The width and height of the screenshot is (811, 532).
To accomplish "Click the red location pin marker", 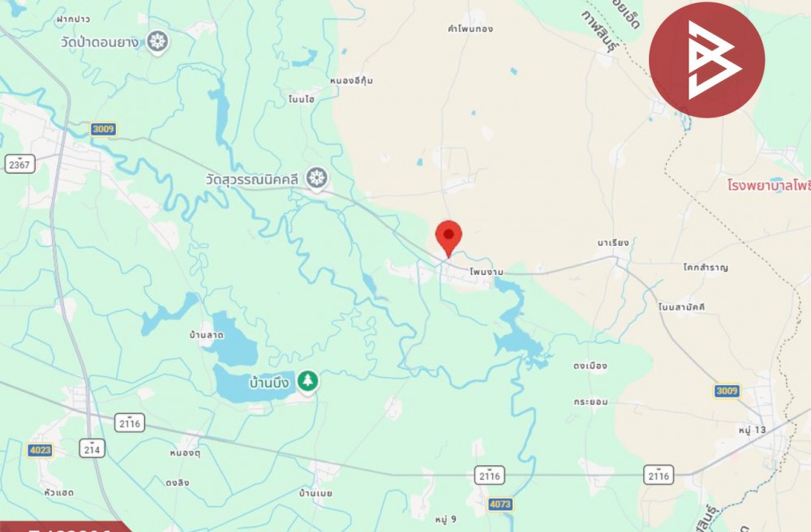I will tap(448, 238).
